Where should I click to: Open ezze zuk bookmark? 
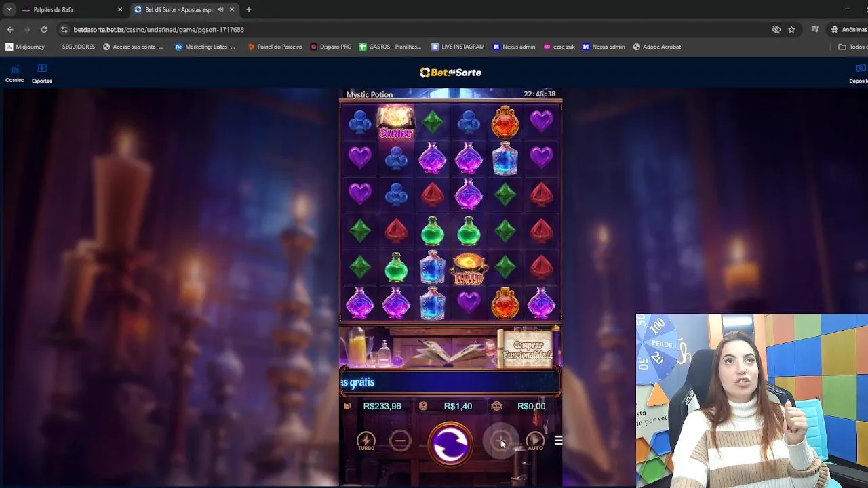click(x=559, y=47)
